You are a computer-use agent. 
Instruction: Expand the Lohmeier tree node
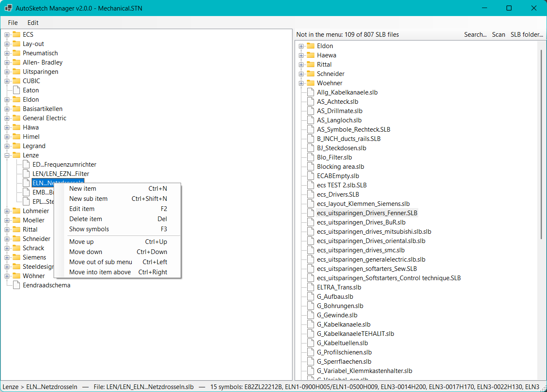point(7,211)
